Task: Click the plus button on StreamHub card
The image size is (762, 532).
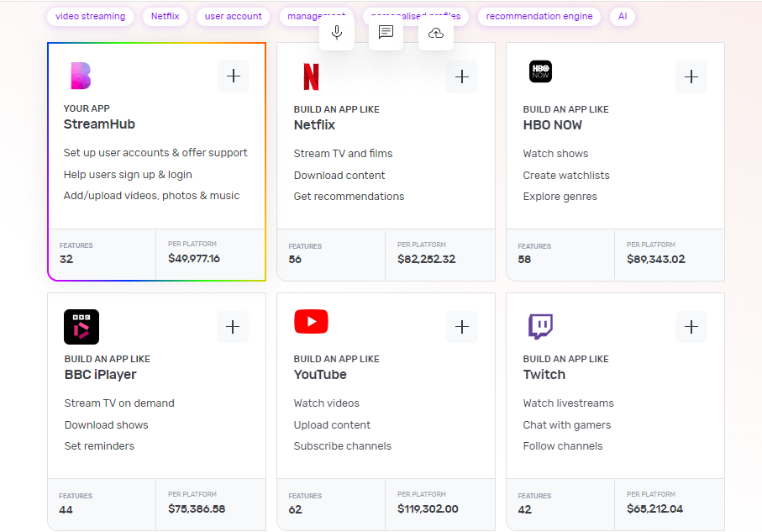Action: 234,76
